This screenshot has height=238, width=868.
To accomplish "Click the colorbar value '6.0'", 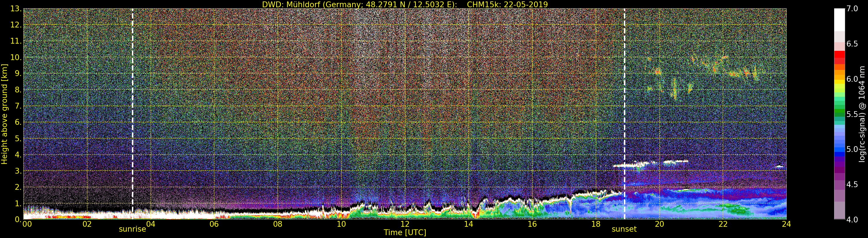I will pos(852,79).
